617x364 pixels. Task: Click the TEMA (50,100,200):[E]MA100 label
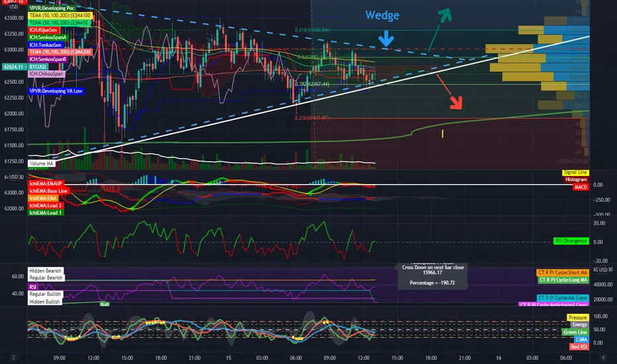(60, 16)
